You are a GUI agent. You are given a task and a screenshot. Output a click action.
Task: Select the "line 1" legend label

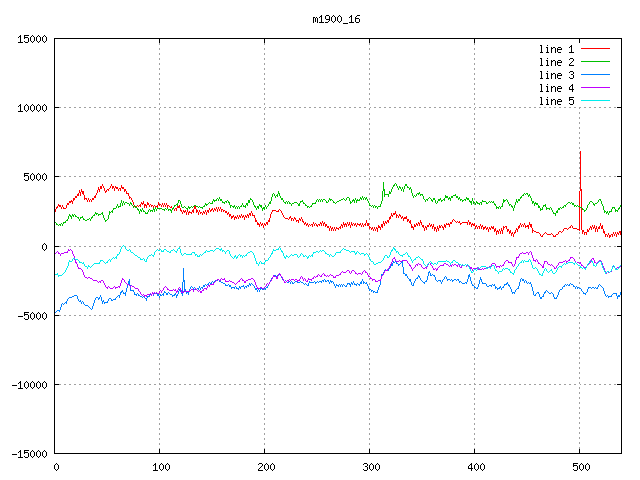point(556,49)
